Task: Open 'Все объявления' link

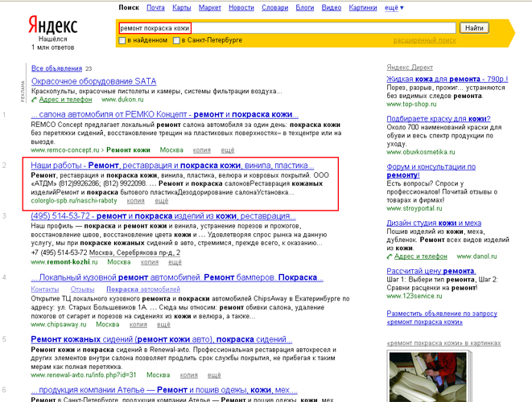Action: 56,68
